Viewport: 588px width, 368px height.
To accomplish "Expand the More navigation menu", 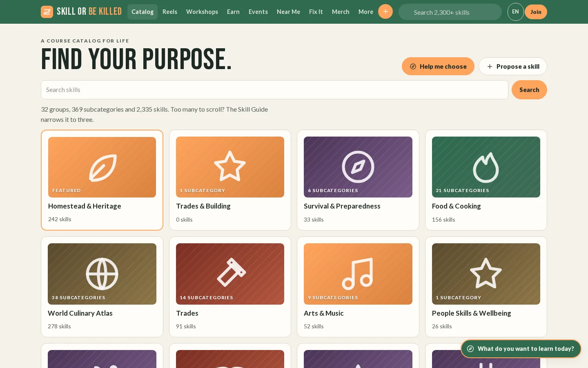I will [x=366, y=12].
